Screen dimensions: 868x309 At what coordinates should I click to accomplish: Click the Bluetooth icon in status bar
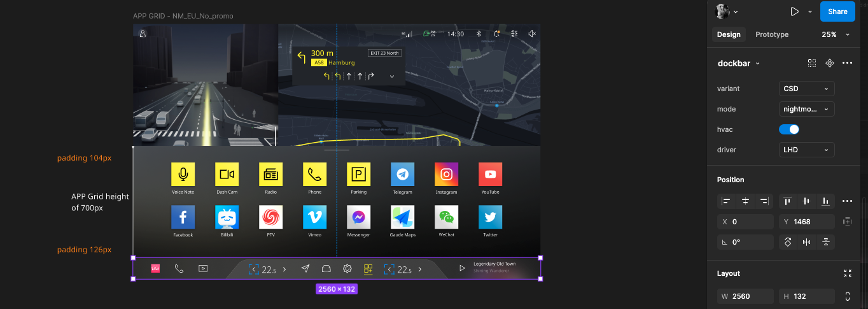coord(480,33)
